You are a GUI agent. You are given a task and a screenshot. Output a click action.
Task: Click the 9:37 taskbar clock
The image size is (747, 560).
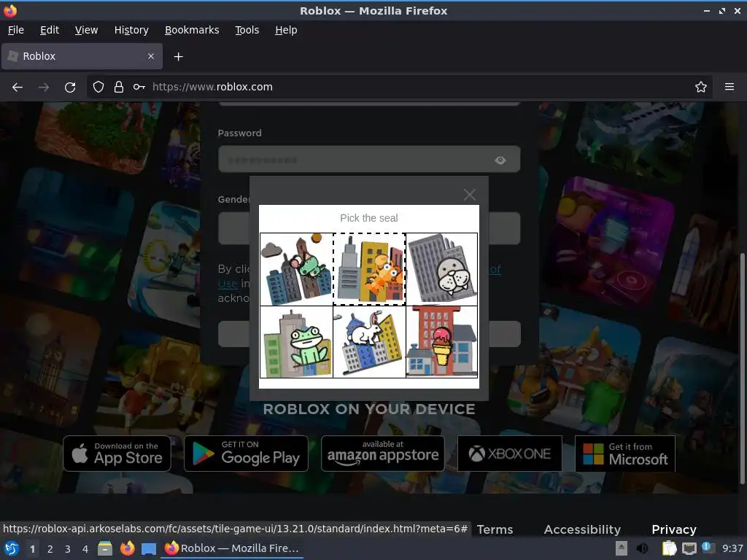(x=732, y=548)
